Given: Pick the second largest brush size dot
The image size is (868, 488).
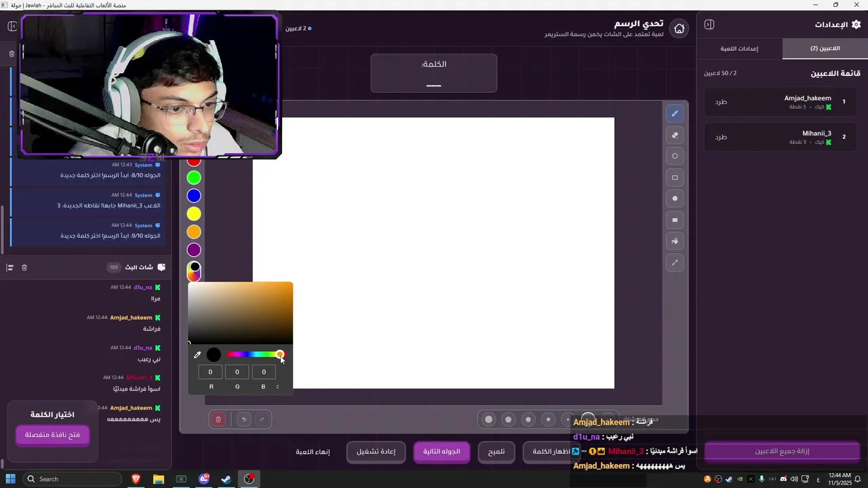Looking at the screenshot, I should [509, 420].
